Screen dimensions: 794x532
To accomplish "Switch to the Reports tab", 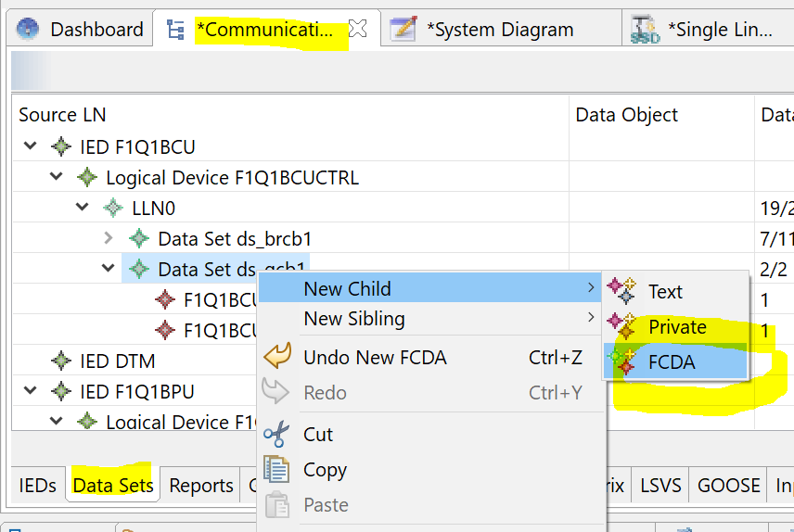I will 201,486.
